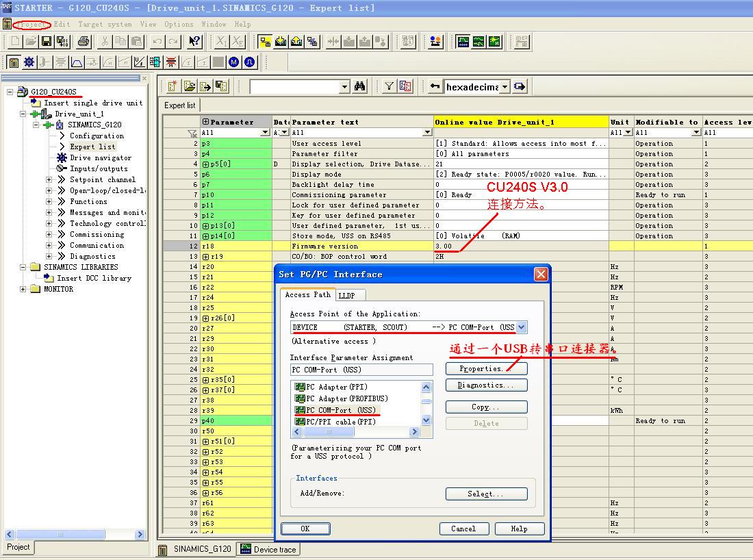Click the open user-defined list icon

tap(189, 86)
